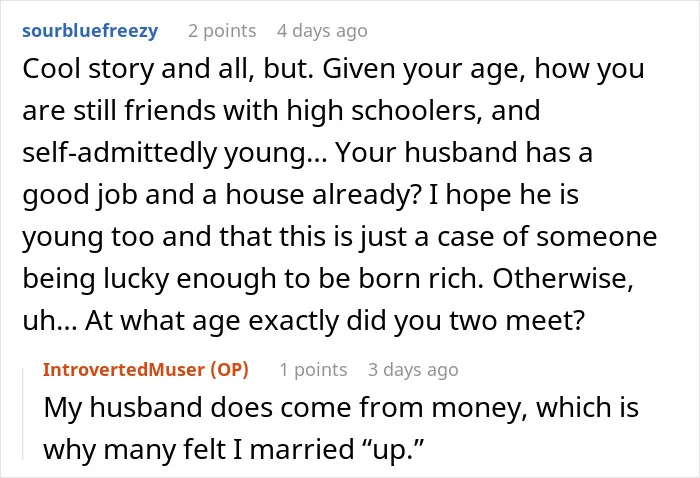Screen dimensions: 700x478
Task: Click the word "Otherwise," in the comment
Action: pyautogui.click(x=563, y=278)
